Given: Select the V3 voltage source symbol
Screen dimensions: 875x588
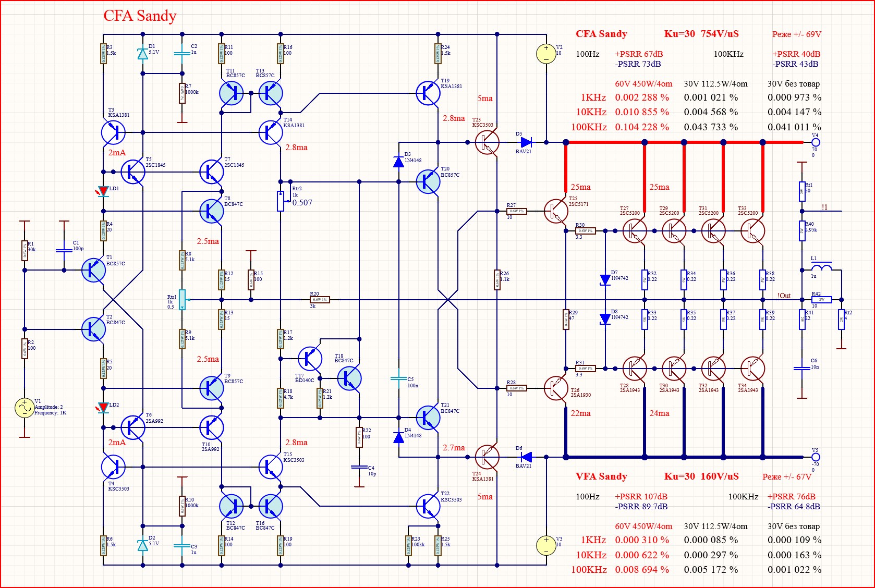Looking at the screenshot, I should click(x=546, y=545).
